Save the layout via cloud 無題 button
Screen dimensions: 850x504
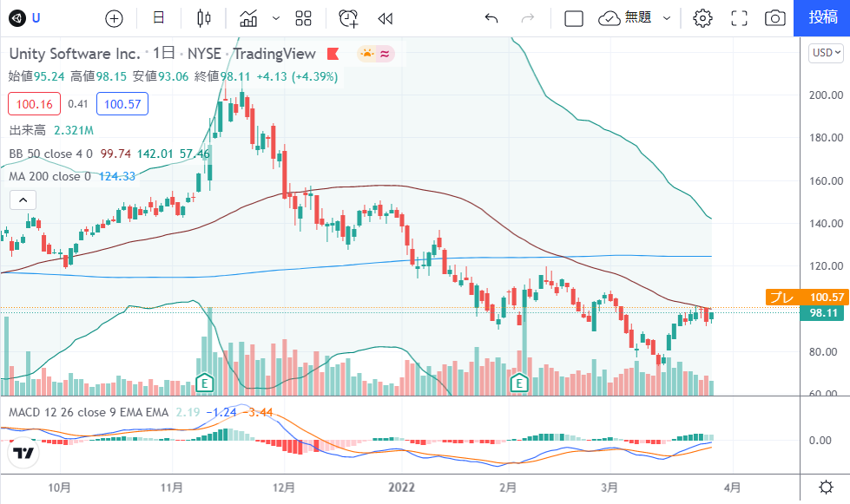pyautogui.click(x=624, y=18)
